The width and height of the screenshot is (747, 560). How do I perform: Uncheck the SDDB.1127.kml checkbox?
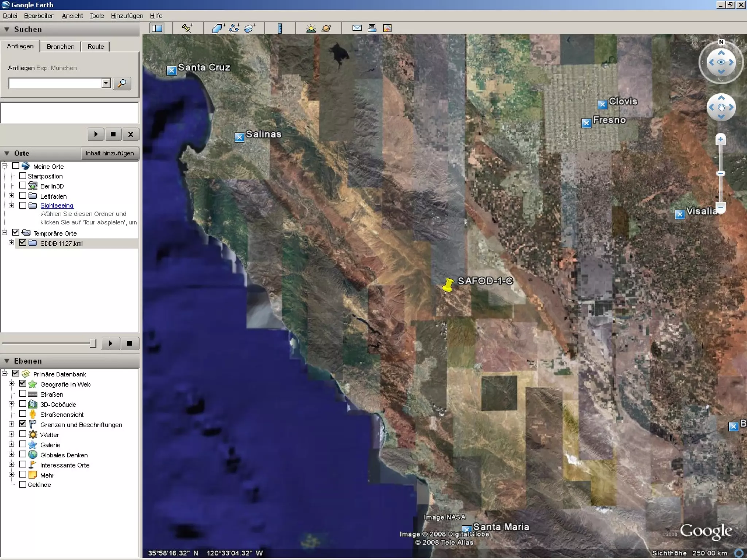(x=23, y=243)
